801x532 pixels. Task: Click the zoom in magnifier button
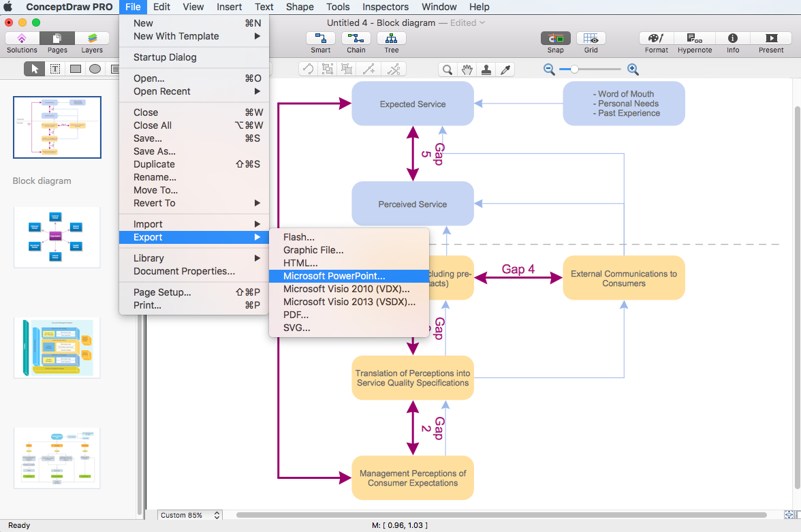click(x=633, y=69)
